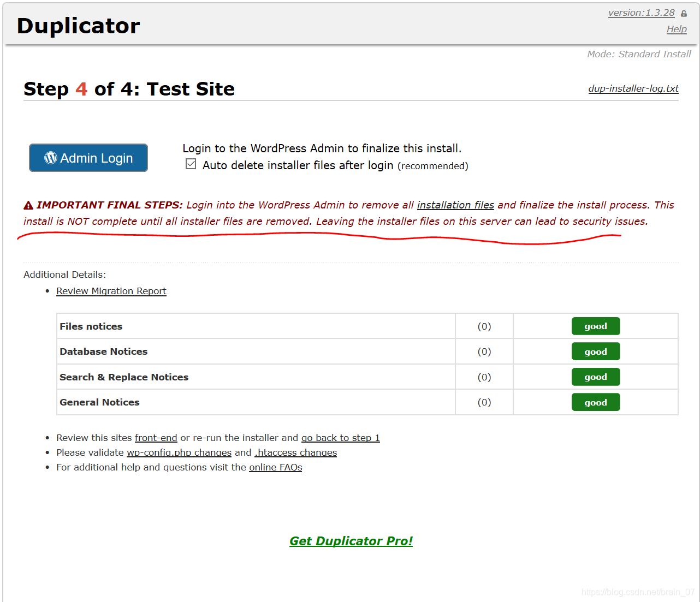Open Review Migration Report link
The width and height of the screenshot is (700, 602).
[111, 291]
